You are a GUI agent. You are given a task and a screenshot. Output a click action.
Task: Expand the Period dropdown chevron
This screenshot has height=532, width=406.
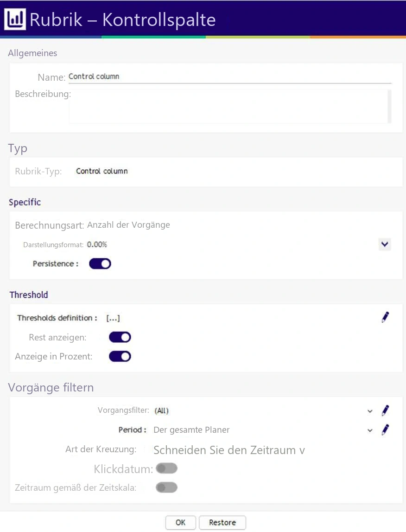(x=370, y=430)
